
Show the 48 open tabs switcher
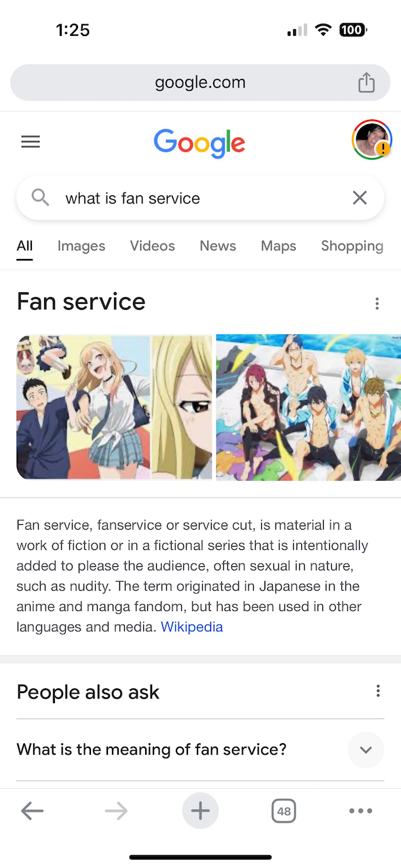[x=284, y=810]
